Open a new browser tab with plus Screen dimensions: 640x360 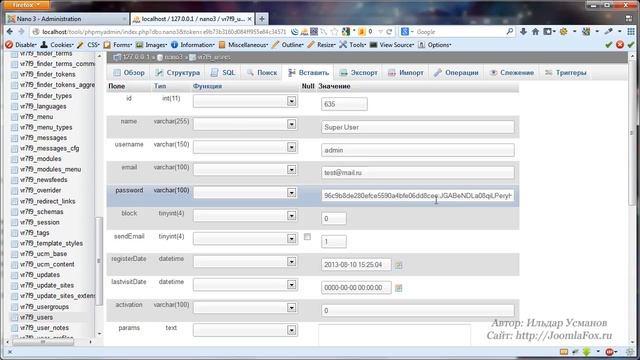click(x=262, y=19)
